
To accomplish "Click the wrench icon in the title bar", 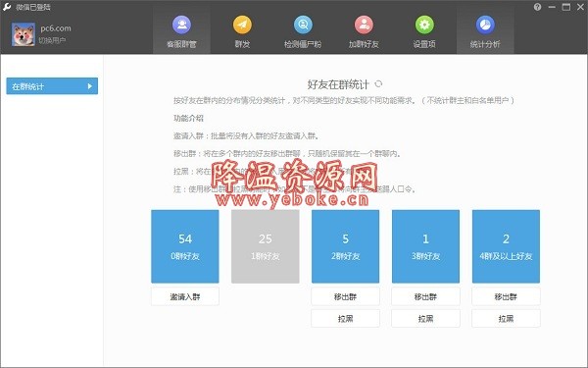I will pos(7,7).
